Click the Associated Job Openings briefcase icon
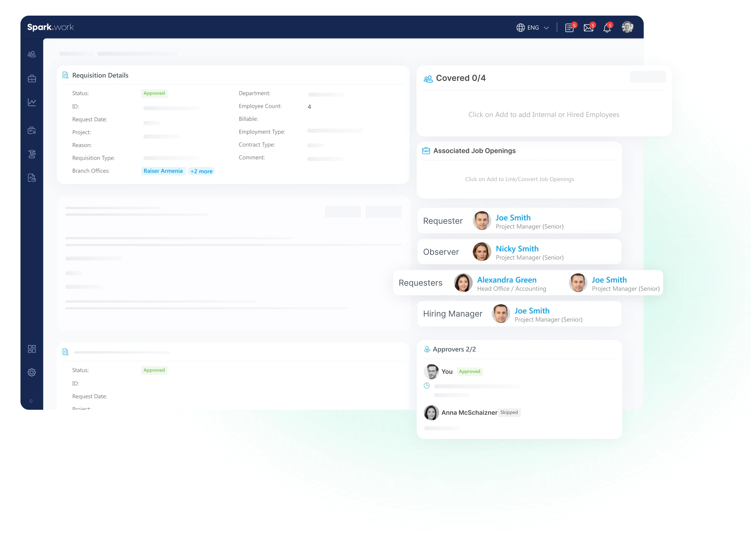The height and width of the screenshot is (560, 751). click(426, 151)
